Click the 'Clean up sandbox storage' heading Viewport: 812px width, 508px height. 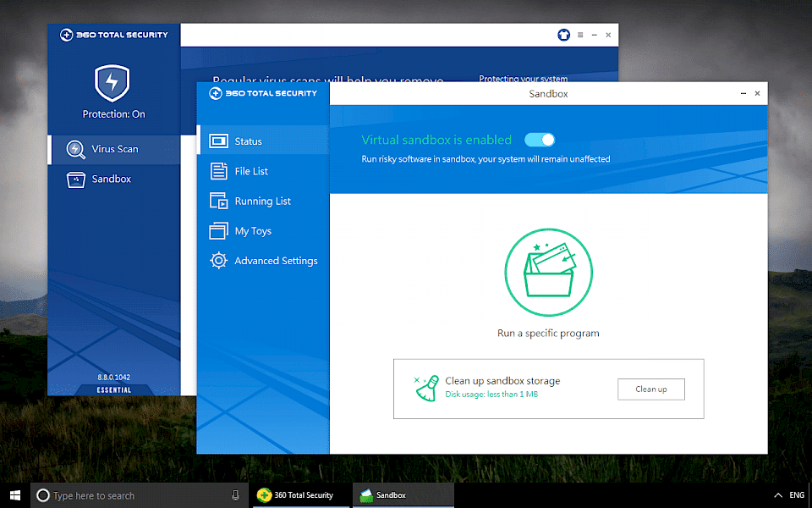click(502, 381)
